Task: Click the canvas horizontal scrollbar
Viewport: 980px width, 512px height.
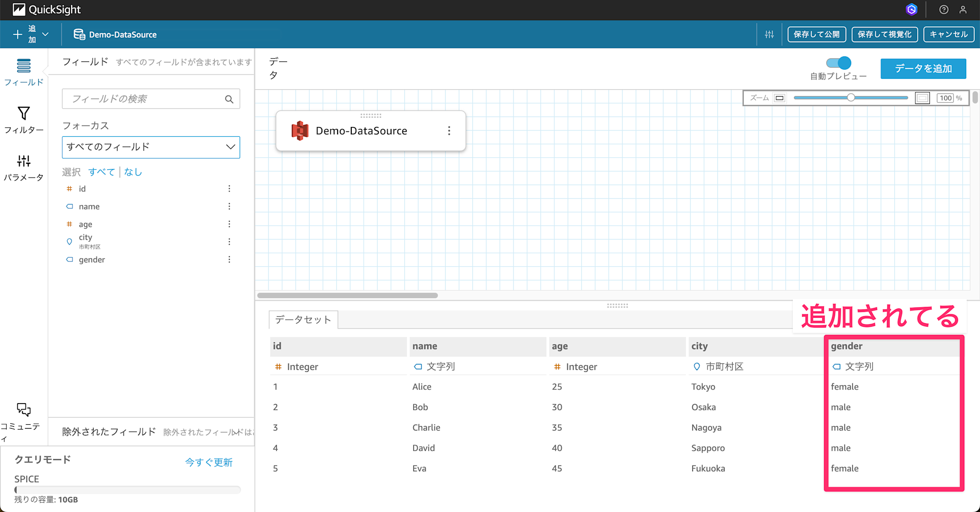Action: tap(347, 295)
